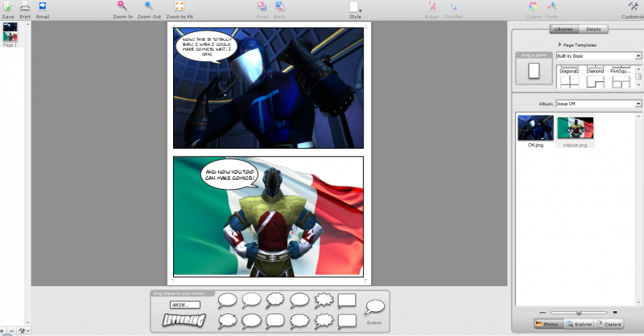Bring the element to Front
The height and width of the screenshot is (336, 644).
coord(262,10)
